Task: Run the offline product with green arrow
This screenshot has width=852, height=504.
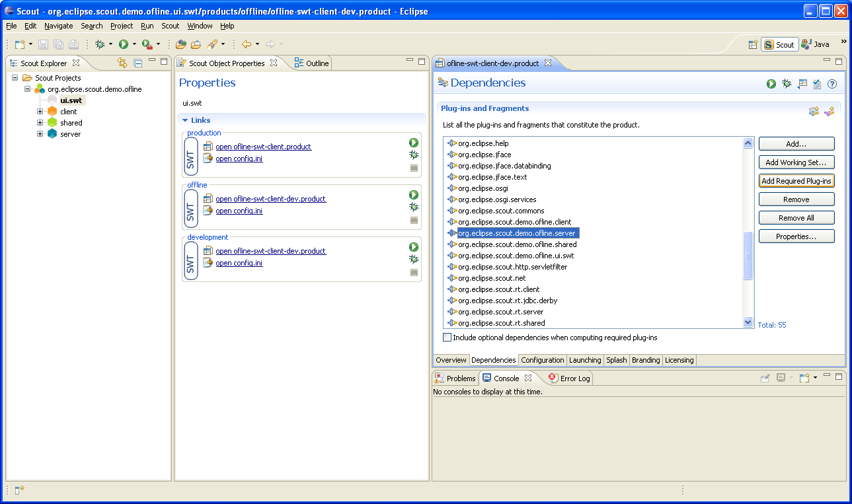Action: click(x=414, y=195)
